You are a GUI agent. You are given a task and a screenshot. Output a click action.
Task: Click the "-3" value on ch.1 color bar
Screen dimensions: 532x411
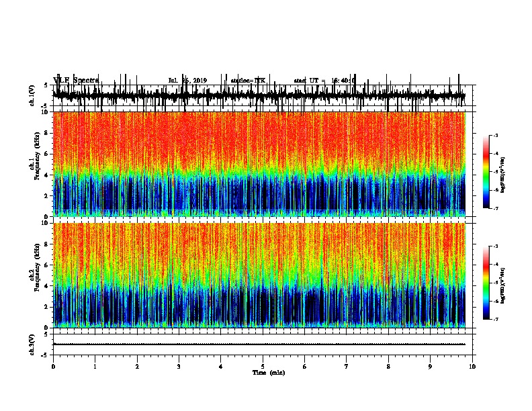click(x=495, y=135)
